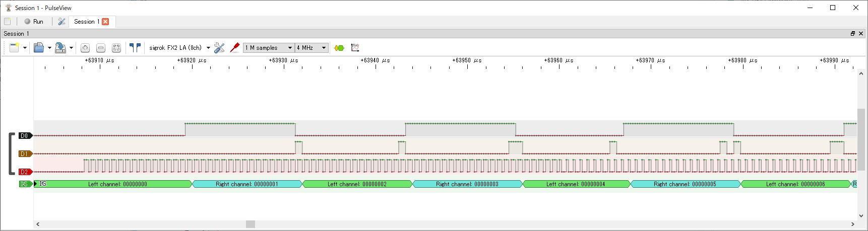Start capture with the Run button
Image resolution: width=868 pixels, height=231 pixels.
pyautogui.click(x=34, y=22)
